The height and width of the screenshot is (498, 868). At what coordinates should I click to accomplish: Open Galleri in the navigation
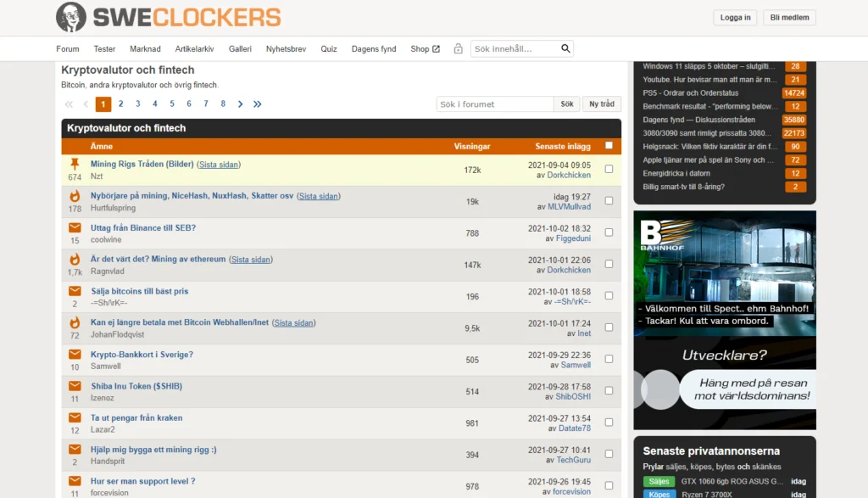[240, 48]
